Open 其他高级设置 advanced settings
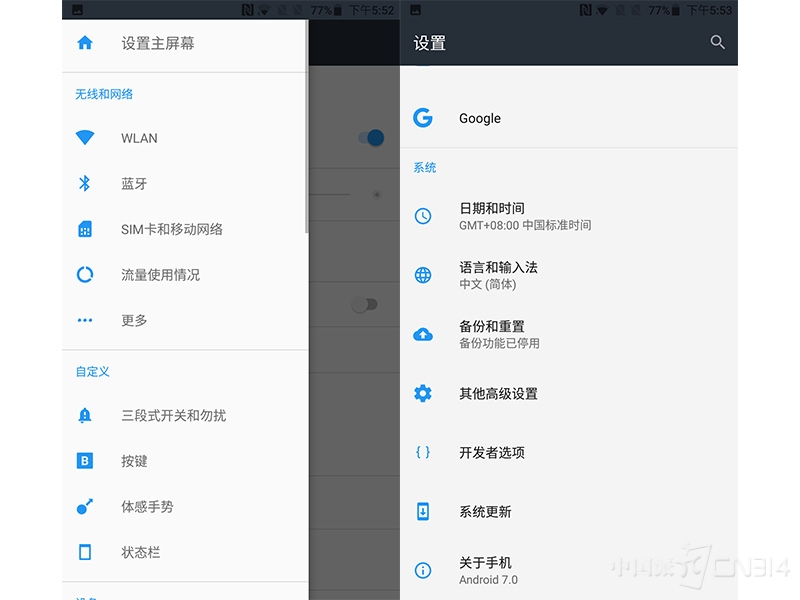The height and width of the screenshot is (600, 800). coord(498,394)
